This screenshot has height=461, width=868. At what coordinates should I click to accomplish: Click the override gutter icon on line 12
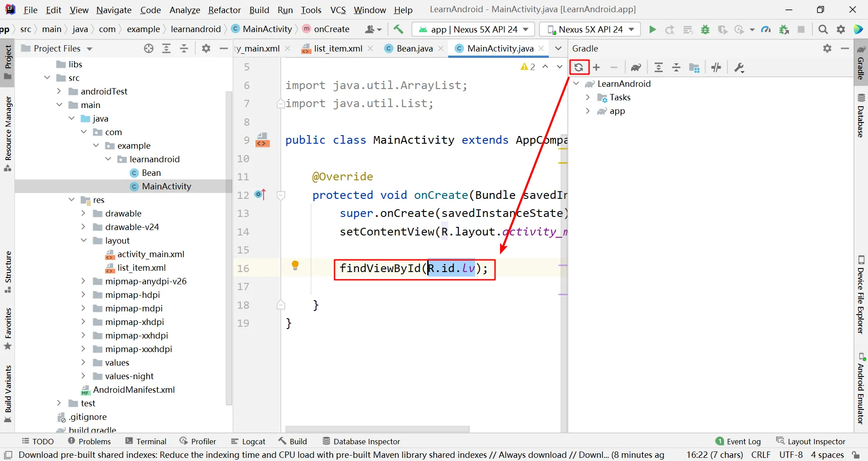(260, 195)
